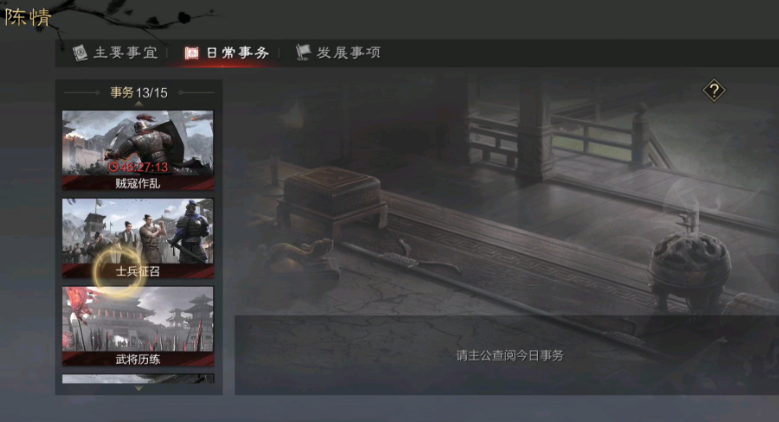Click the up arrow above task list
This screenshot has width=779, height=422.
coord(139,104)
